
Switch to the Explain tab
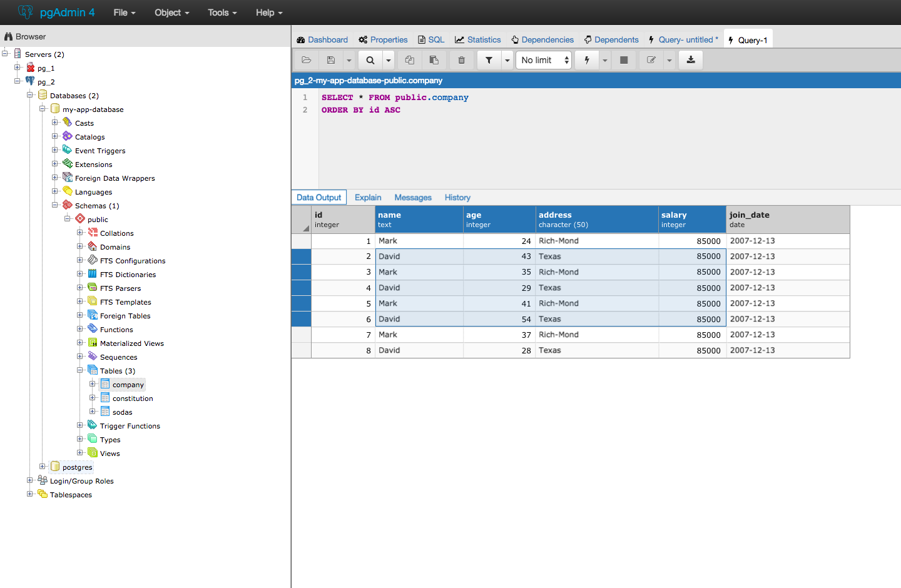click(368, 197)
